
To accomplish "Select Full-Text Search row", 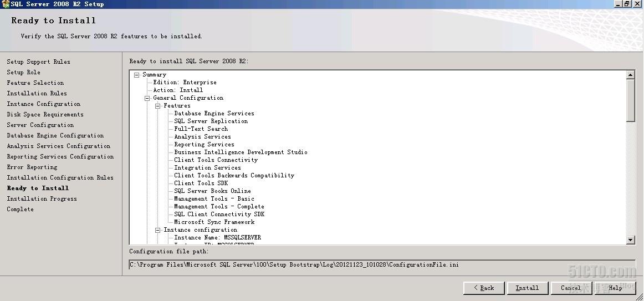I will [x=201, y=129].
